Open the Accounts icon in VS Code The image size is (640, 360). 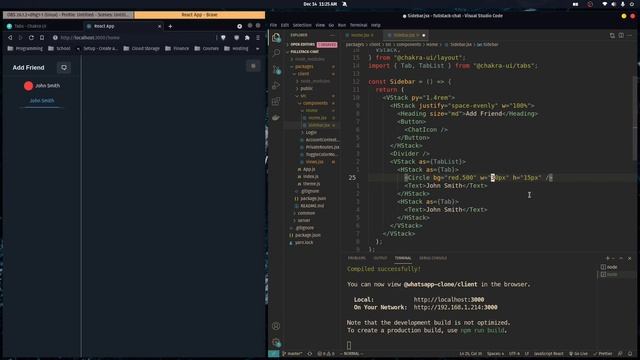(x=276, y=326)
